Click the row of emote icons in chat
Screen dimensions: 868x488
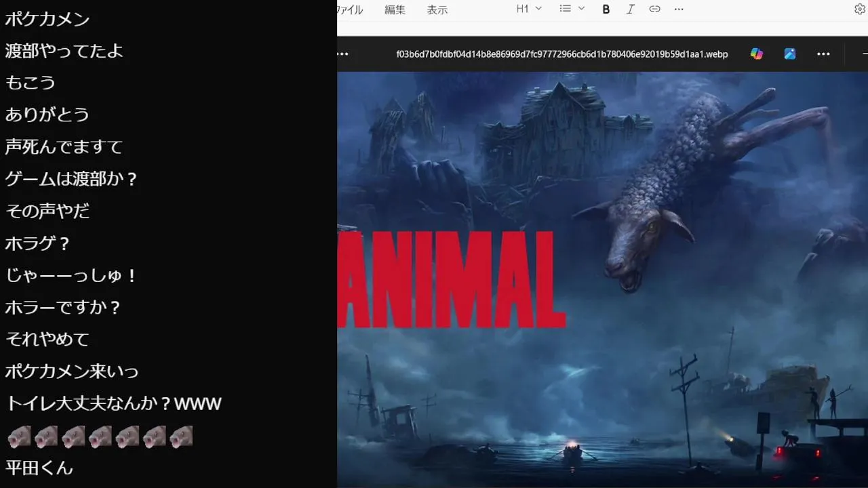pos(100,437)
